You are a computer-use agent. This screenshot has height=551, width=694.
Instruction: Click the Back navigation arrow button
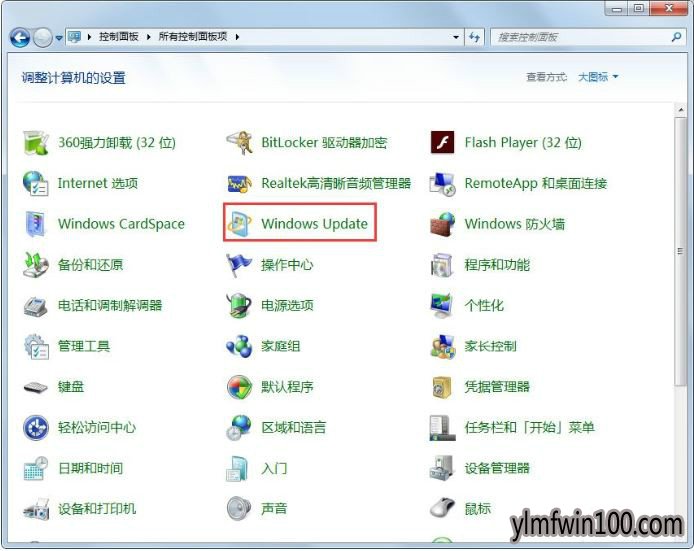(20, 38)
